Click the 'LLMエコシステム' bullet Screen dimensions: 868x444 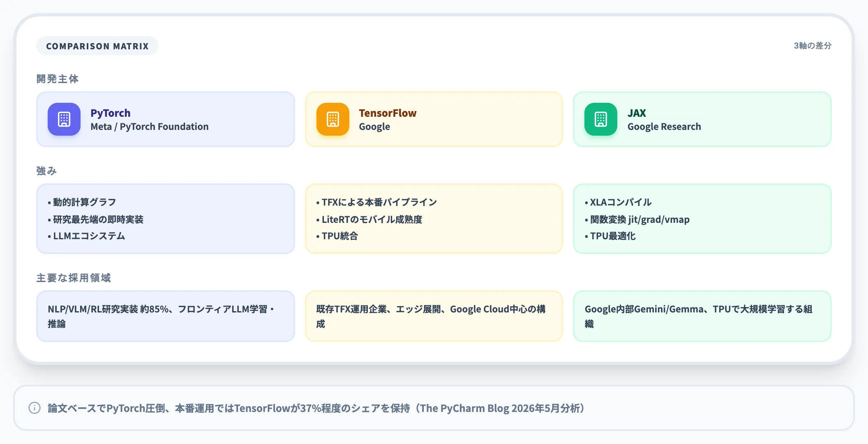point(86,236)
